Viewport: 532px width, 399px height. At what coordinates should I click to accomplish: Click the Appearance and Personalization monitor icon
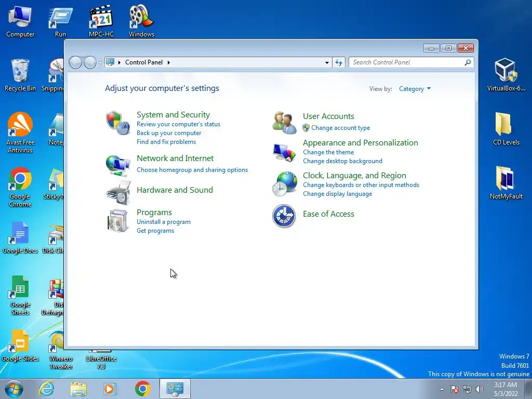tap(284, 152)
